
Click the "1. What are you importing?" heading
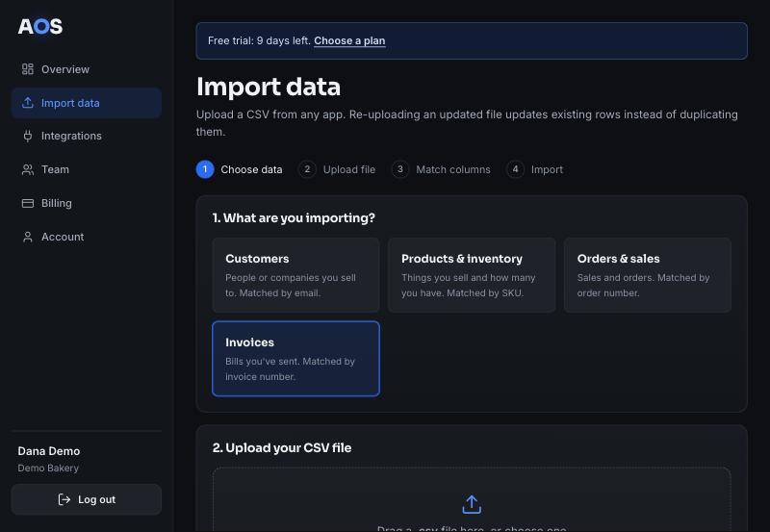click(x=294, y=218)
